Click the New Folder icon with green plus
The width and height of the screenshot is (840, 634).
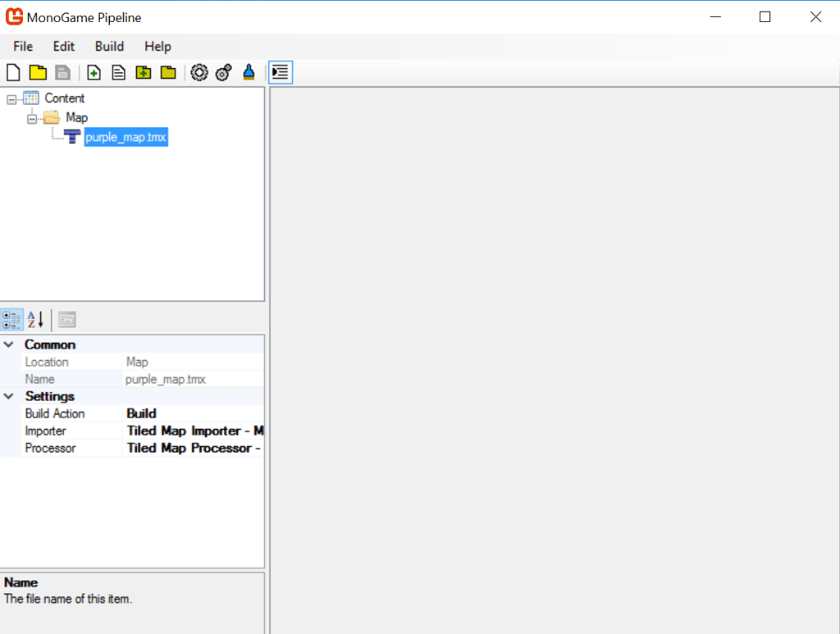[144, 73]
